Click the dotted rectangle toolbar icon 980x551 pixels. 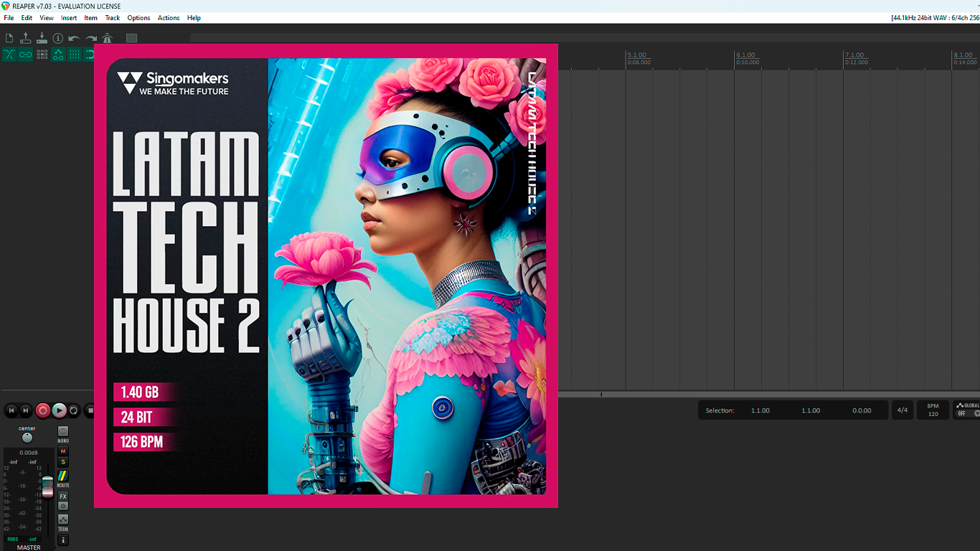131,38
